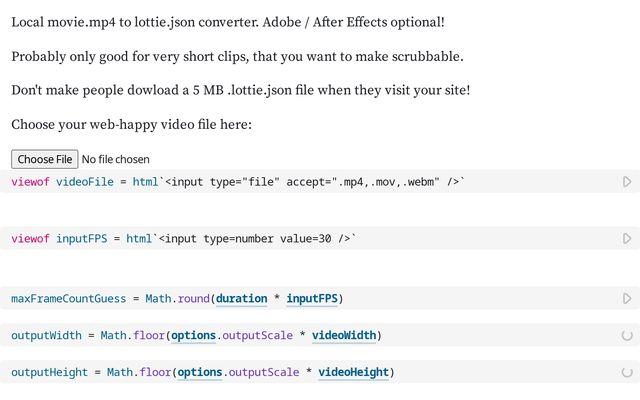
Task: Click the outputWidth cell pending spinner icon
Action: pyautogui.click(x=627, y=336)
